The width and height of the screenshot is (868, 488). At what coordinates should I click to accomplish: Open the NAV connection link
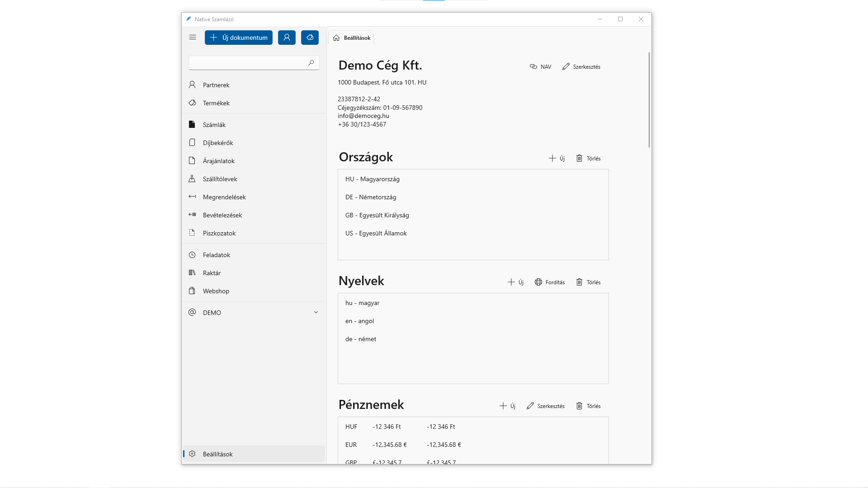coord(540,66)
